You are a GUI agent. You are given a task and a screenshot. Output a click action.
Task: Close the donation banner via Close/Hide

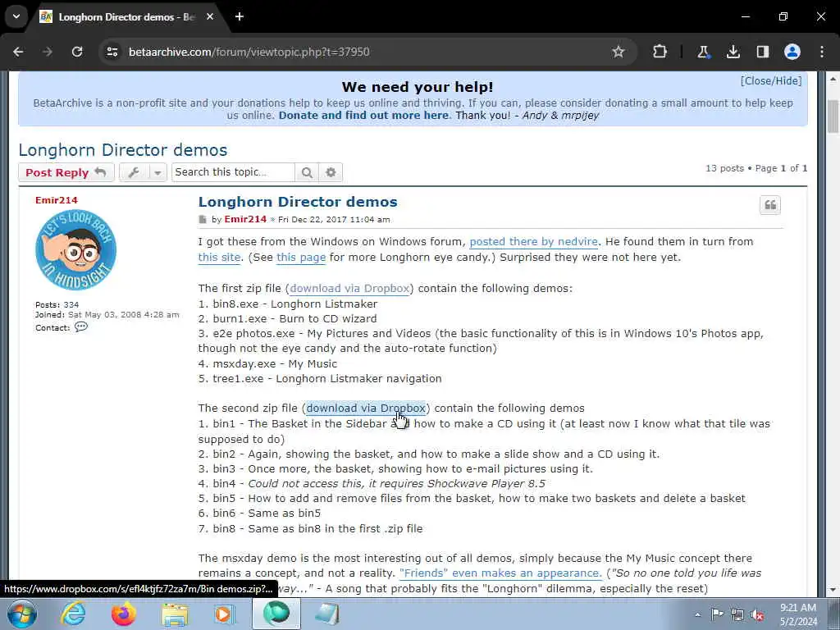click(x=771, y=81)
